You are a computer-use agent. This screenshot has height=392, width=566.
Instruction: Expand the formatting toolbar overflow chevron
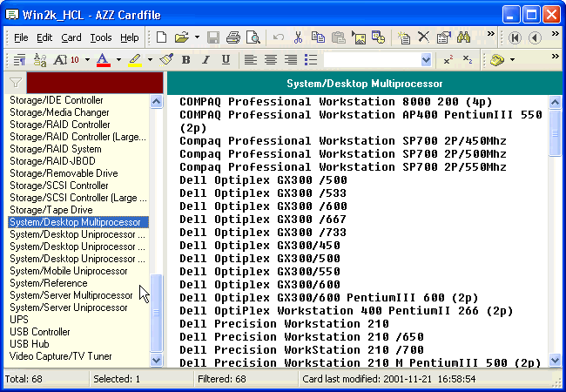tap(556, 56)
